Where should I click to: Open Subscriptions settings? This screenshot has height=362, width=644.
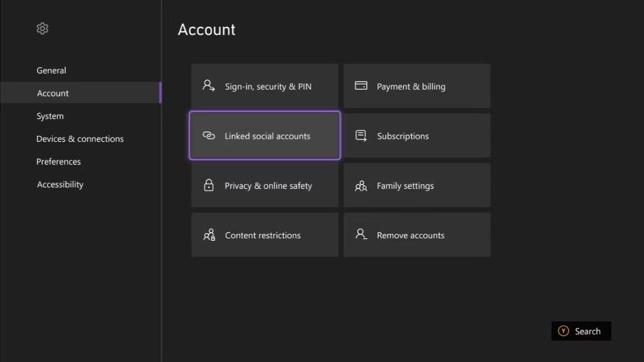click(417, 135)
